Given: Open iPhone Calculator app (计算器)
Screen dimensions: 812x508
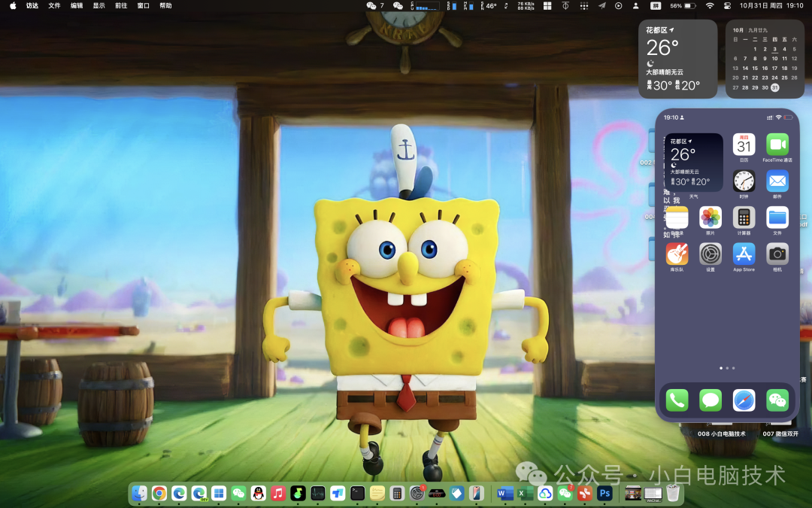Looking at the screenshot, I should pyautogui.click(x=744, y=217).
